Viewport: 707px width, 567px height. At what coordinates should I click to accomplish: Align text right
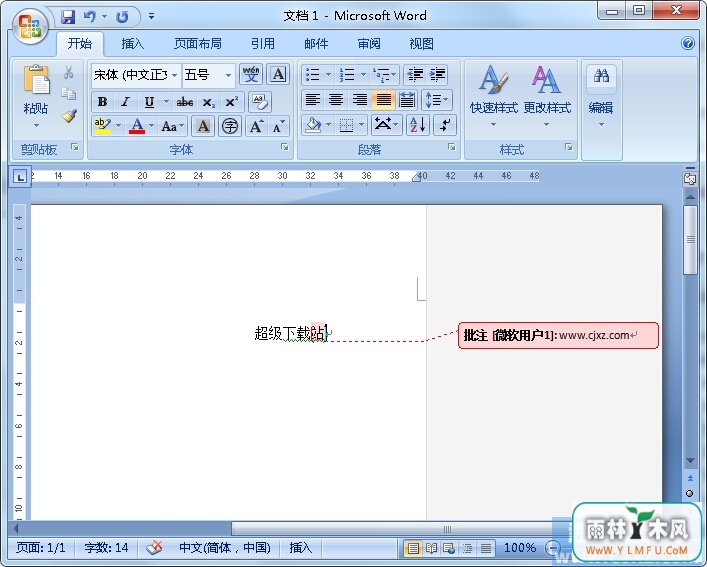[359, 100]
